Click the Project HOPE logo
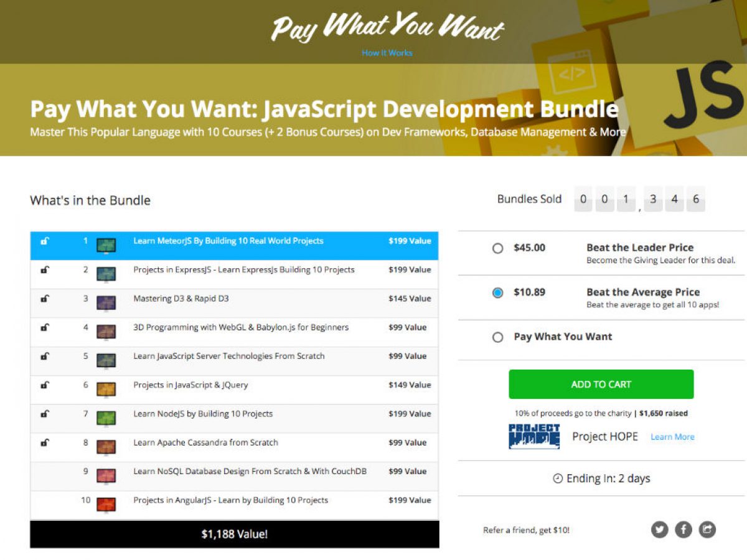Image resolution: width=747 pixels, height=560 pixels. tap(533, 436)
